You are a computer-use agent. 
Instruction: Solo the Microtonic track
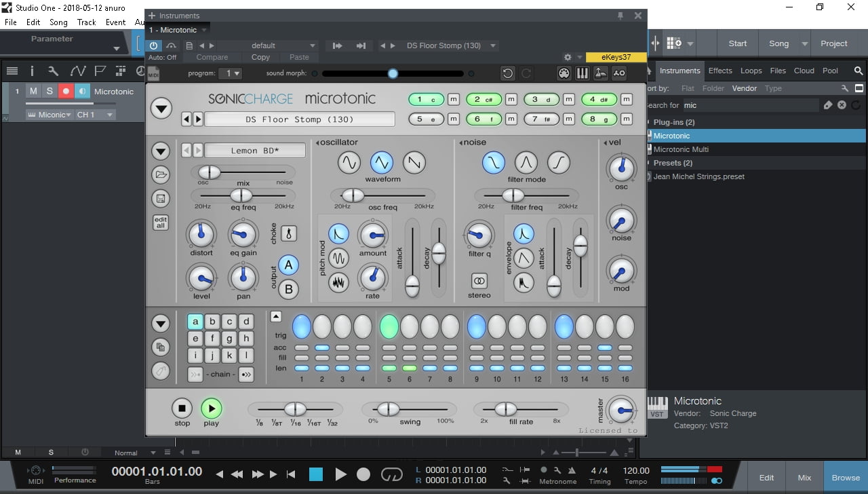coord(50,91)
